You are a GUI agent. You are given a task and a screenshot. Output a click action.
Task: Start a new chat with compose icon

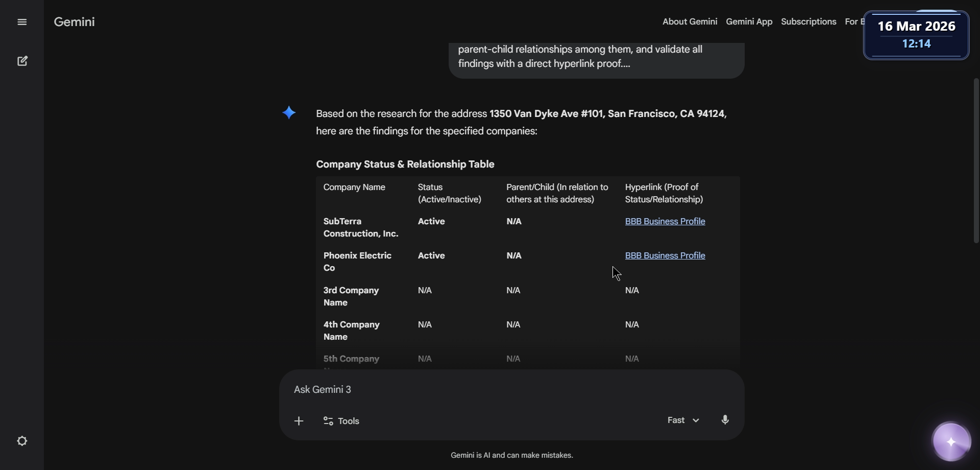tap(22, 61)
